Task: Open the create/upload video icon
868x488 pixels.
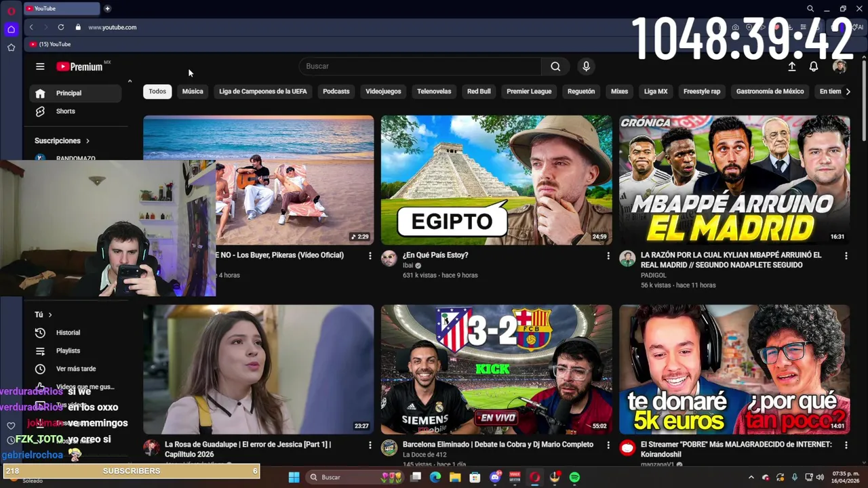Action: (791, 66)
